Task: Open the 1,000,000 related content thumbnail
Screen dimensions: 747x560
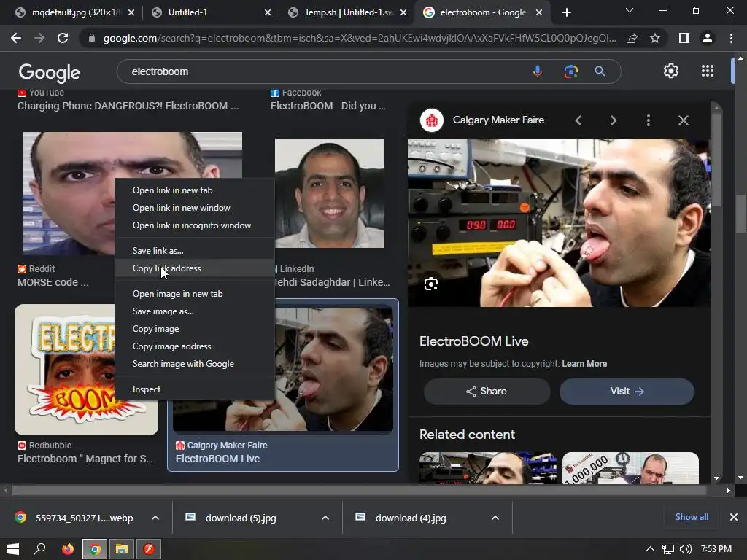Action: click(x=630, y=468)
